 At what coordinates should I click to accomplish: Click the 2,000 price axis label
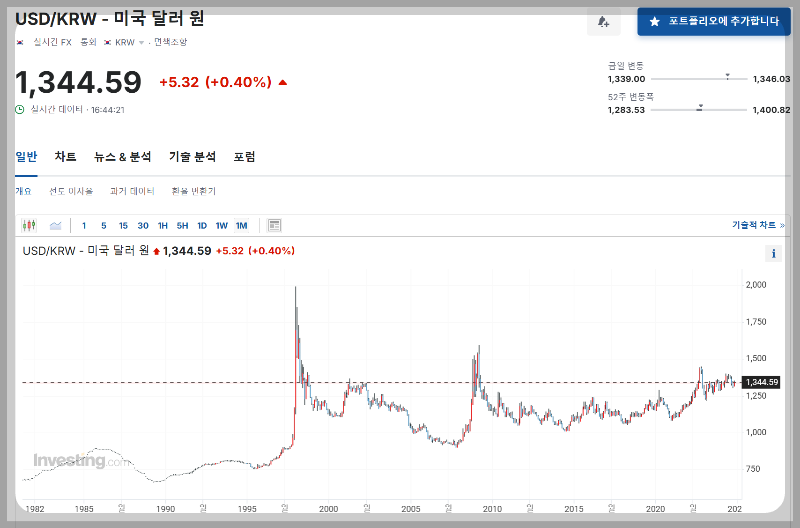pyautogui.click(x=756, y=285)
